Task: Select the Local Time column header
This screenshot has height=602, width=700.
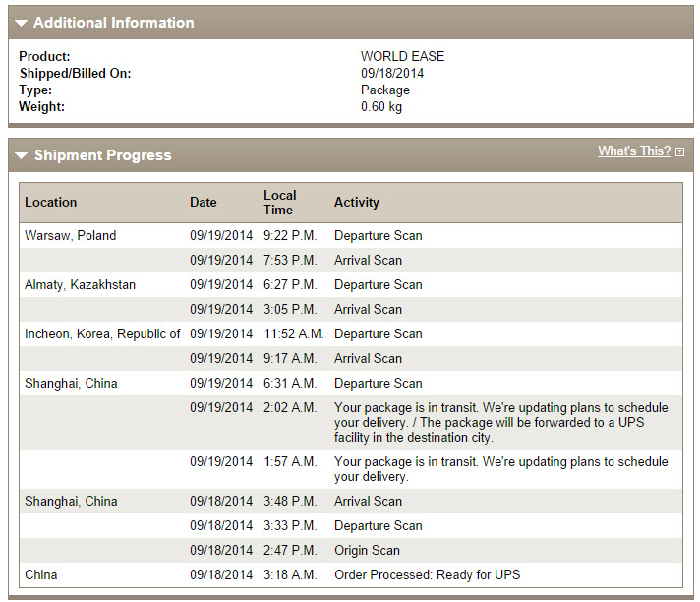Action: click(x=280, y=203)
